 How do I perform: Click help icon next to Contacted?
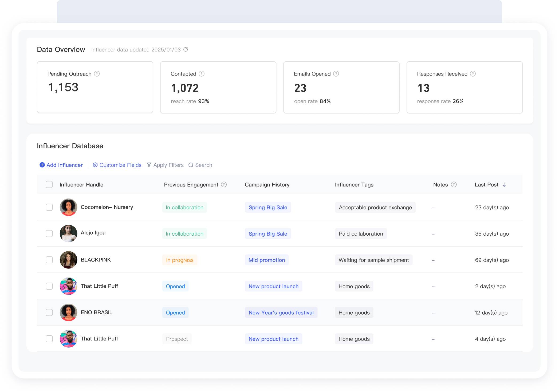tap(202, 74)
